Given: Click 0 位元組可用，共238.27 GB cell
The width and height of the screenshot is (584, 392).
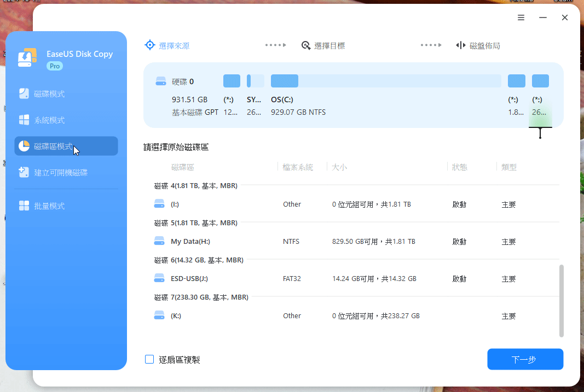Looking at the screenshot, I should pos(376,316).
